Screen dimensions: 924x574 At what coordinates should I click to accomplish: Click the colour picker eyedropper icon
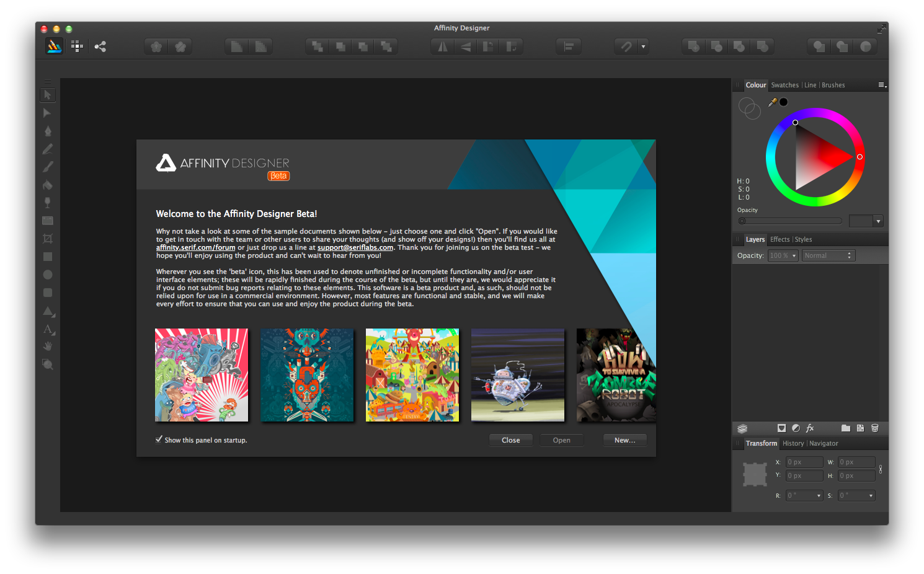pos(773,102)
